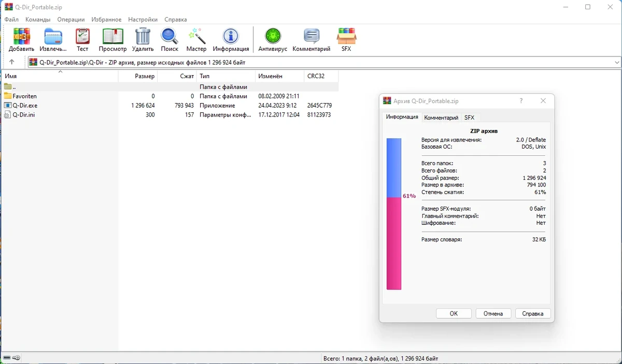Select the Favoriten folder name

(x=25, y=96)
